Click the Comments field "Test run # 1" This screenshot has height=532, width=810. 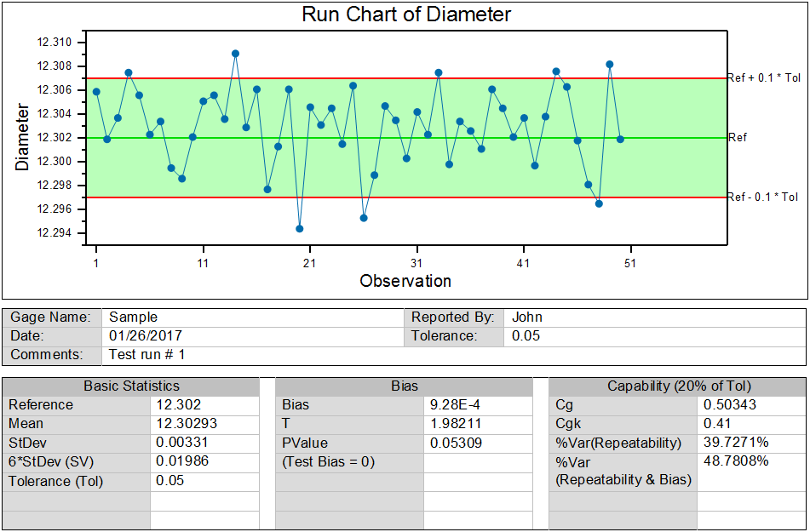tap(147, 355)
